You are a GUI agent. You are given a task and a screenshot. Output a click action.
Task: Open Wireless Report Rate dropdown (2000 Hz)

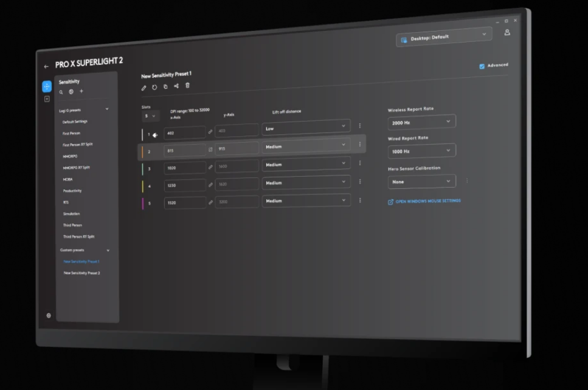tap(422, 122)
